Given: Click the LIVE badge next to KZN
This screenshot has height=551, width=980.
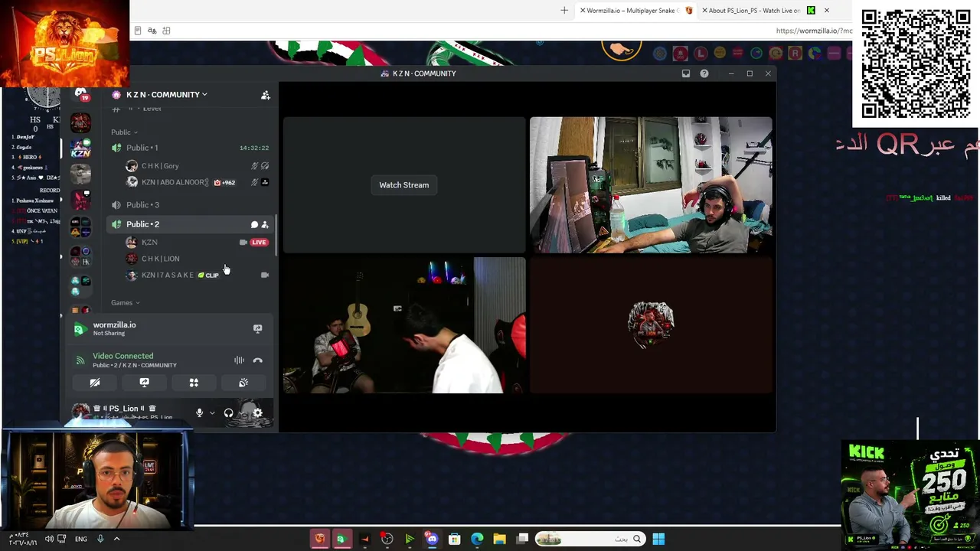Looking at the screenshot, I should (x=259, y=243).
